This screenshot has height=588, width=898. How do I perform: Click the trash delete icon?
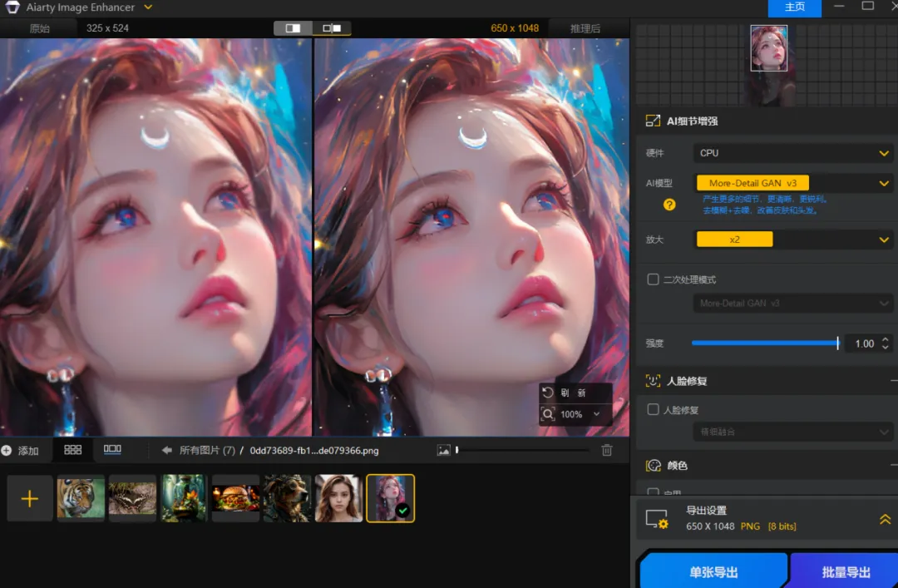point(607,451)
